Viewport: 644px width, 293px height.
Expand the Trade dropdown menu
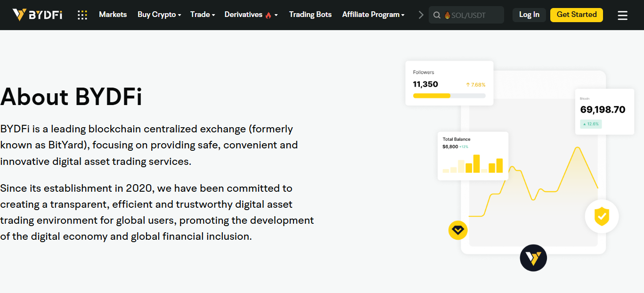[x=203, y=15]
